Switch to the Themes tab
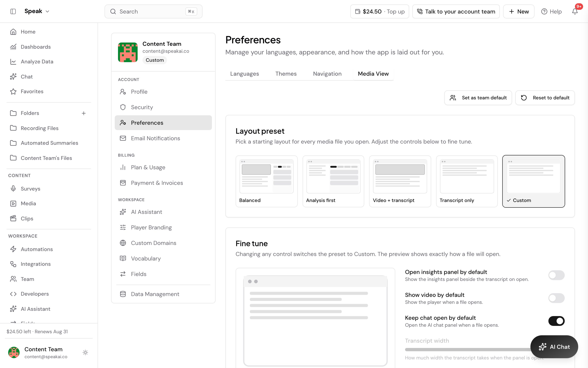Screen dimensions: 588x368 click(x=286, y=74)
